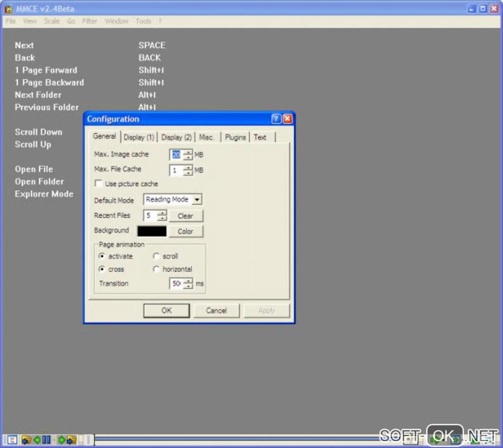
Task: Increase Max. Image cache with up arrow
Action: pos(188,152)
